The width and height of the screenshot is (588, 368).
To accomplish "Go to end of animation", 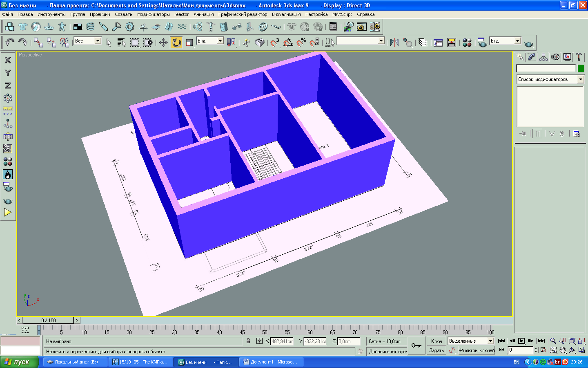I will tap(541, 341).
